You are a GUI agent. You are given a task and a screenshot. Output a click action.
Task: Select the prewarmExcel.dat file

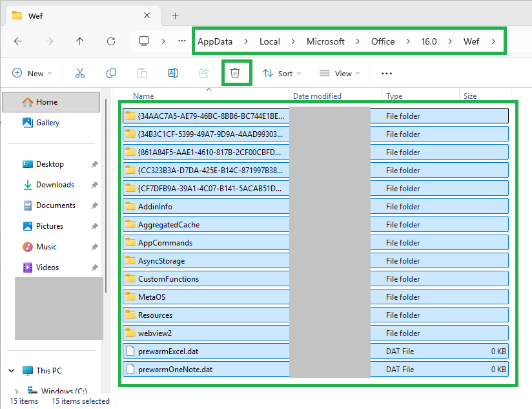pos(168,351)
